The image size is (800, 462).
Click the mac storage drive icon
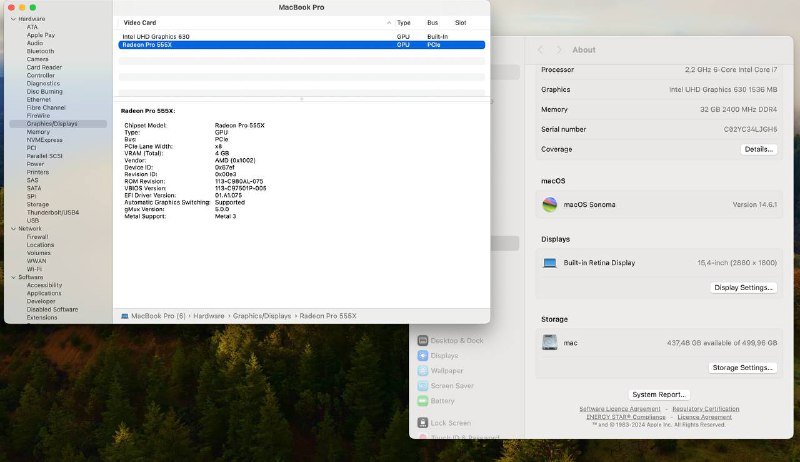549,342
